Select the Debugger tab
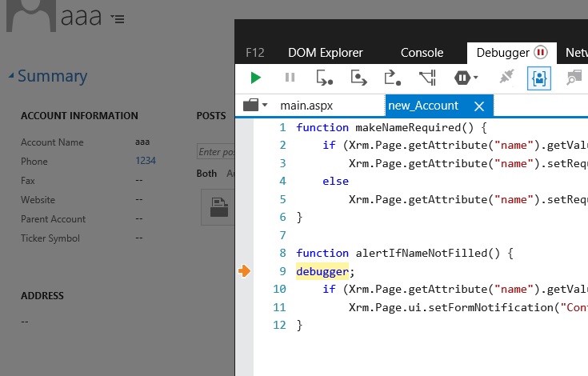The width and height of the screenshot is (588, 376). tap(503, 53)
